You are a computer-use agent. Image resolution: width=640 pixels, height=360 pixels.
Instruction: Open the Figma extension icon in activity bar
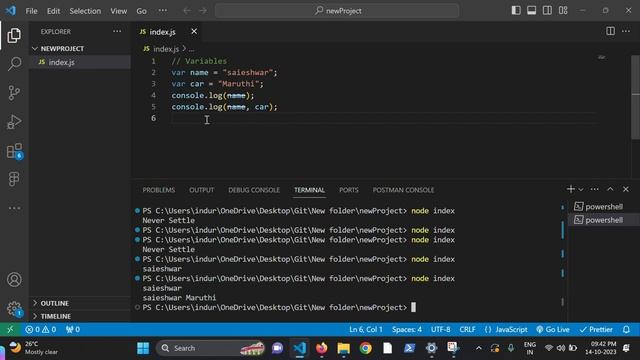tap(14, 179)
